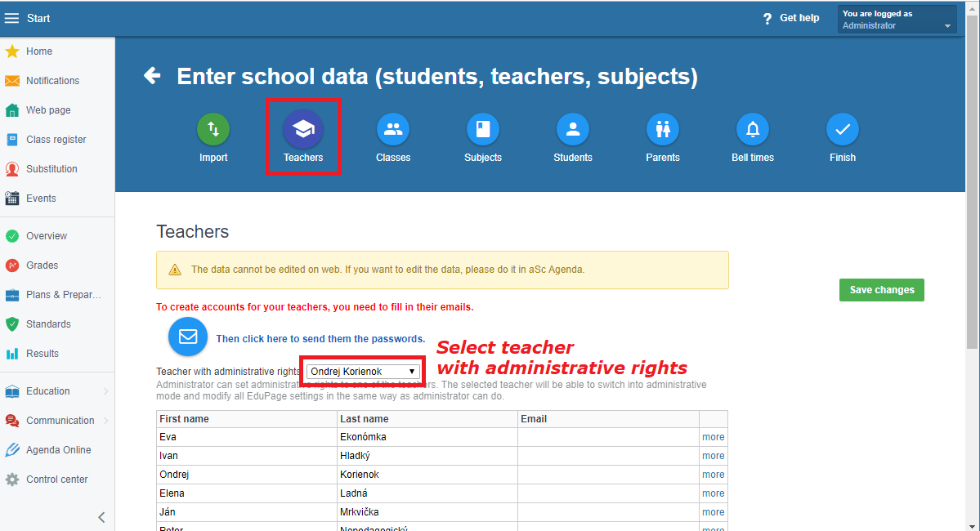Open Notifications in the sidebar menu
This screenshot has height=531, width=980.
click(52, 81)
